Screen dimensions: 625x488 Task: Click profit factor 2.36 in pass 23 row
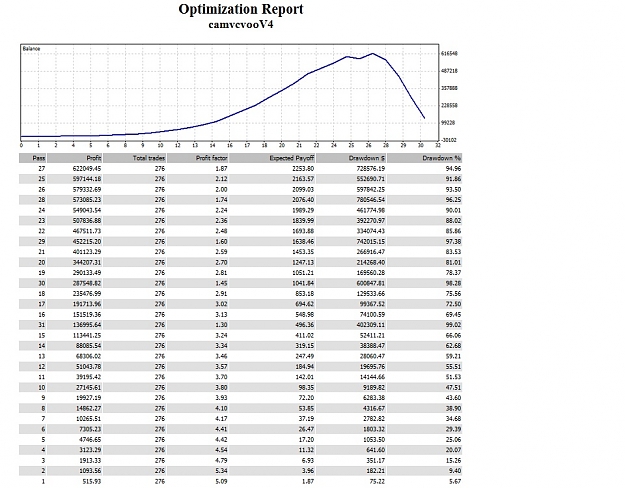click(x=221, y=221)
